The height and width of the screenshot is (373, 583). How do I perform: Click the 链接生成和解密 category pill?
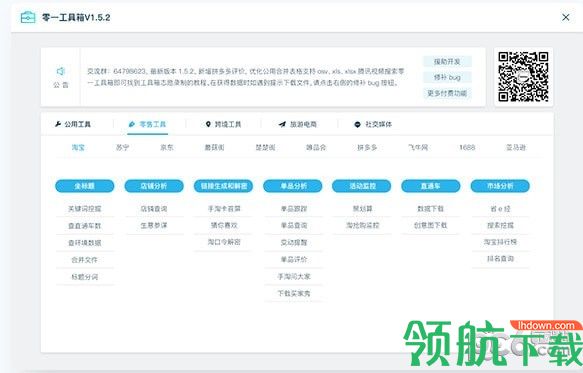coord(223,186)
